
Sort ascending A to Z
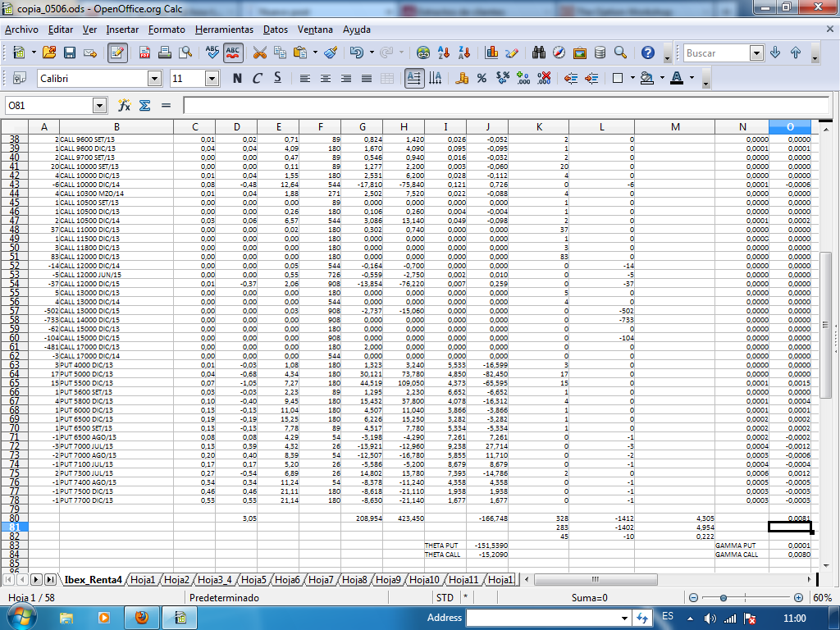tap(444, 52)
